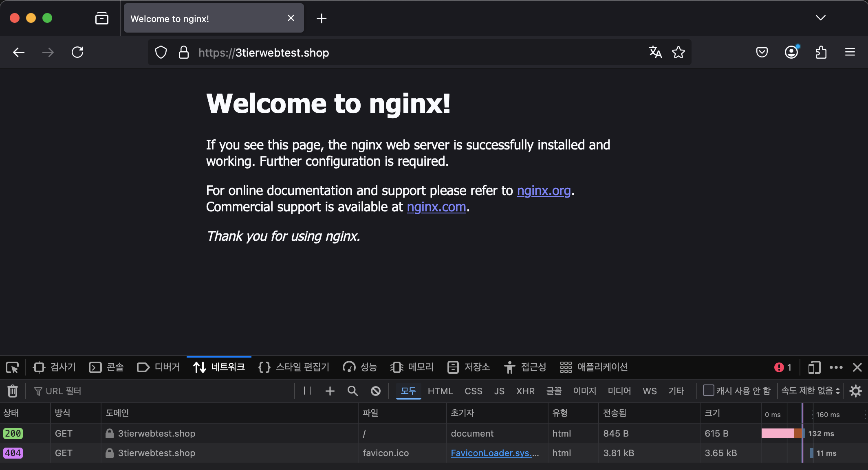The height and width of the screenshot is (470, 868).
Task: Open network settings gear icon
Action: tap(856, 391)
